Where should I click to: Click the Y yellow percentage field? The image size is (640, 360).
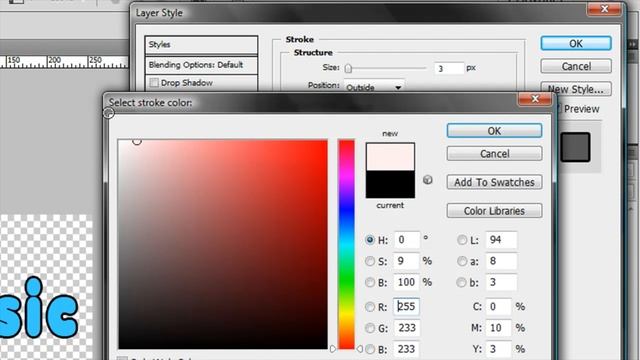pos(498,349)
